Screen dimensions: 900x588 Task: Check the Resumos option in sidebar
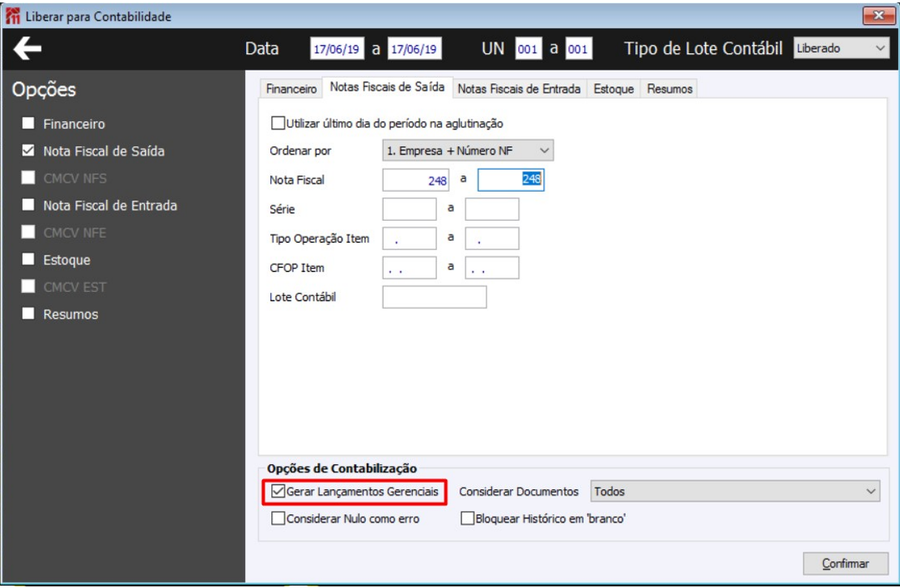(x=28, y=314)
